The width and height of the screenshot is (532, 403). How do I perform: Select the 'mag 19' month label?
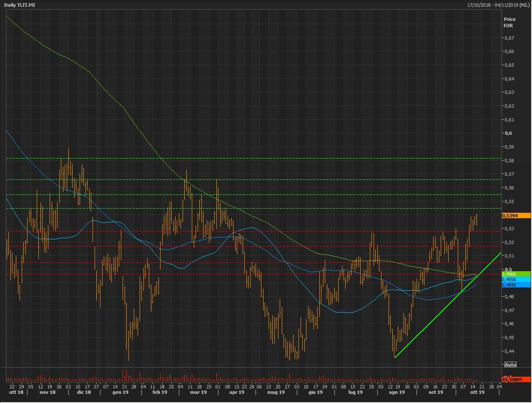(x=276, y=392)
